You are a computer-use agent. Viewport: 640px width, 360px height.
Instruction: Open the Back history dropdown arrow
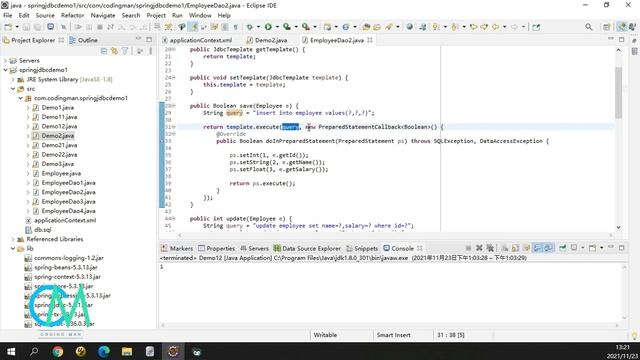pos(504,27)
